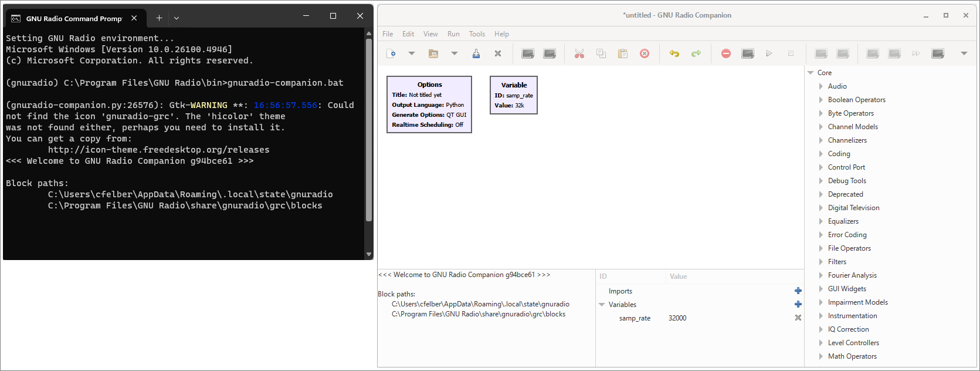Click the Cut scissors icon
This screenshot has height=371, width=980.
579,53
